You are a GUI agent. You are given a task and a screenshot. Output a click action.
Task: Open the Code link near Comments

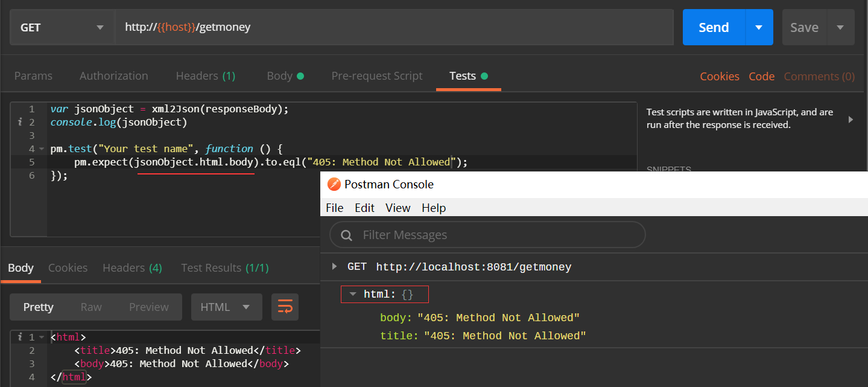click(761, 76)
